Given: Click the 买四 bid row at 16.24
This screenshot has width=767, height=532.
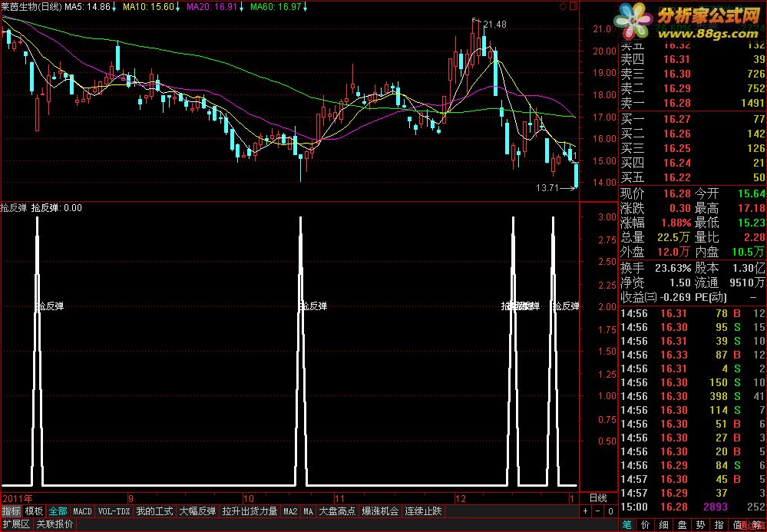Looking at the screenshot, I should pyautogui.click(x=693, y=163).
